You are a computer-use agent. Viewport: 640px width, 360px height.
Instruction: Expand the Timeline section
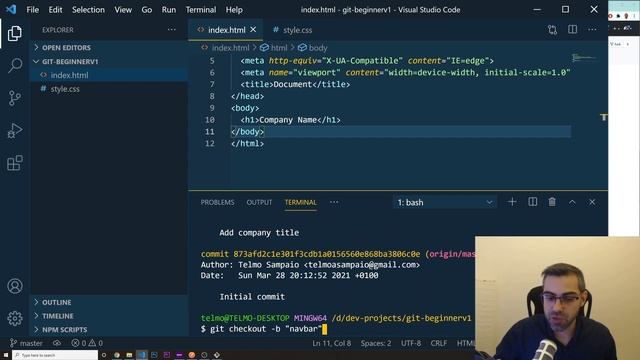109,316
